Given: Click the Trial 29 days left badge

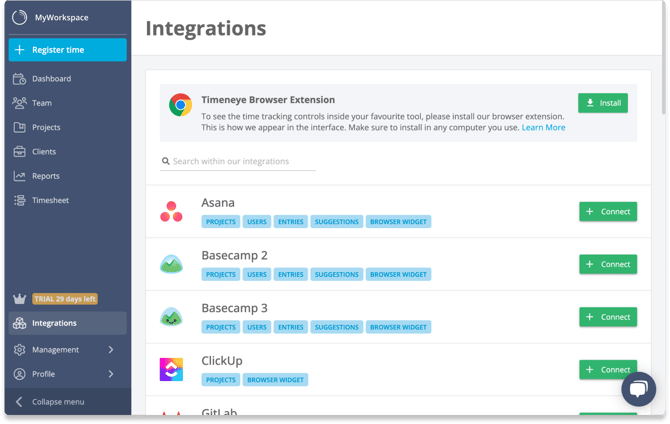Looking at the screenshot, I should tap(65, 299).
